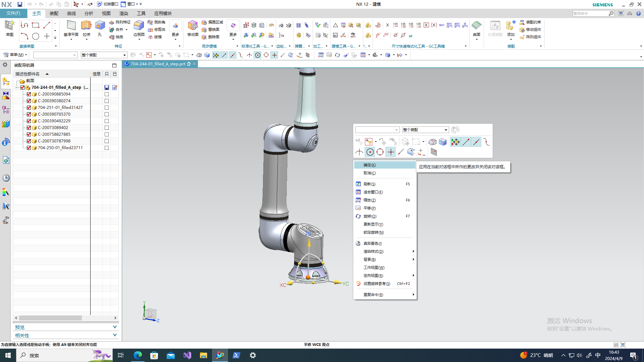Viewport: 644px width, 362px height.
Task: Click the 修剪体 trim body tool
Action: pos(157,29)
